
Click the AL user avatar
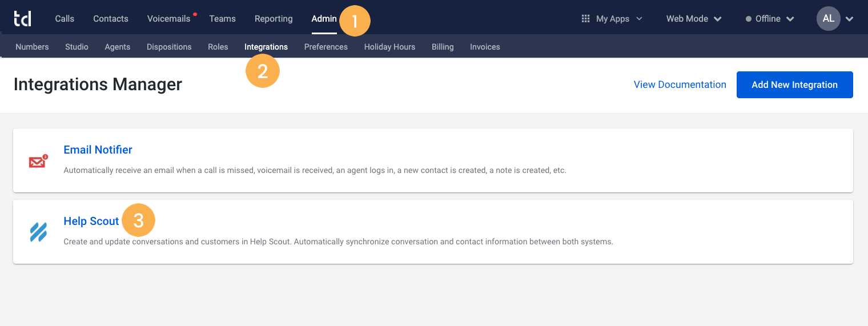tap(829, 19)
